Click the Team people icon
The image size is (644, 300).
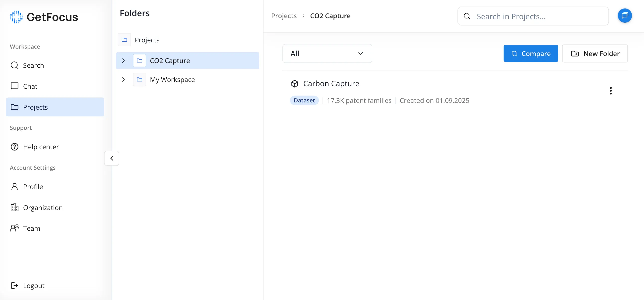[x=14, y=228]
